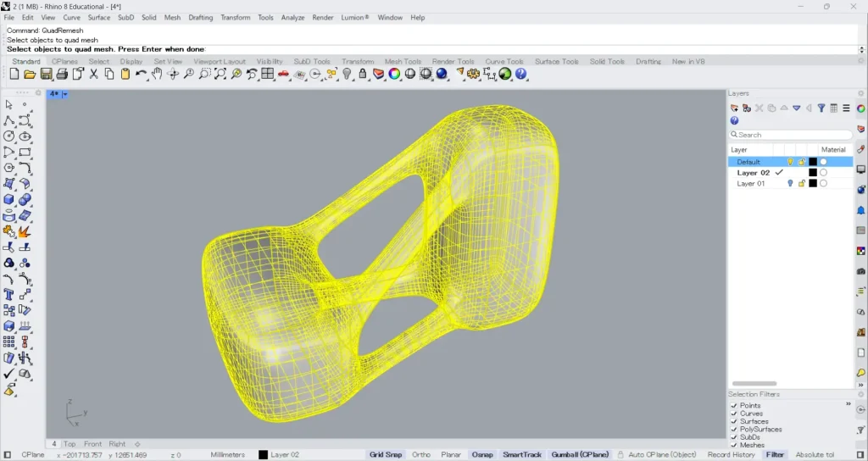This screenshot has height=461, width=868.
Task: Click the move layer down triangle icon
Action: coord(797,108)
